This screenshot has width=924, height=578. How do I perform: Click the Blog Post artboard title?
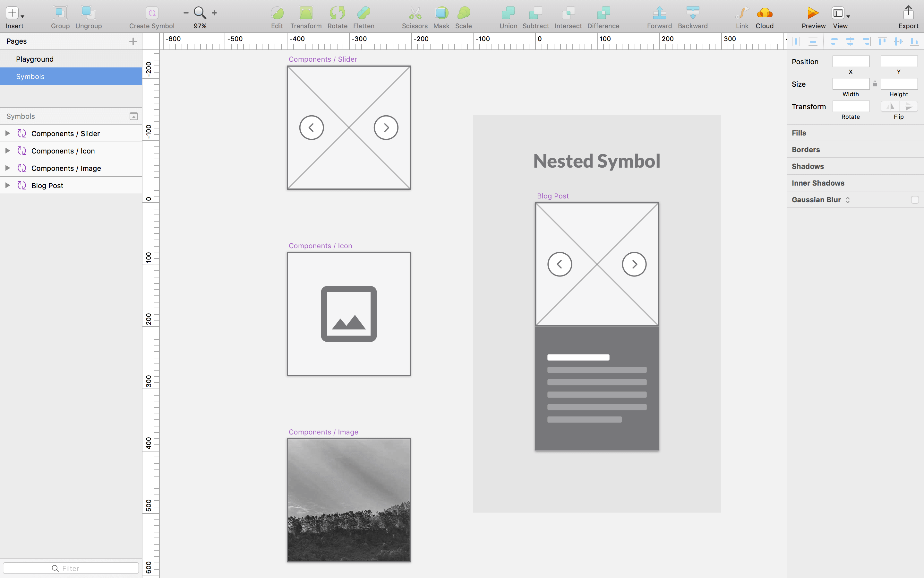552,196
